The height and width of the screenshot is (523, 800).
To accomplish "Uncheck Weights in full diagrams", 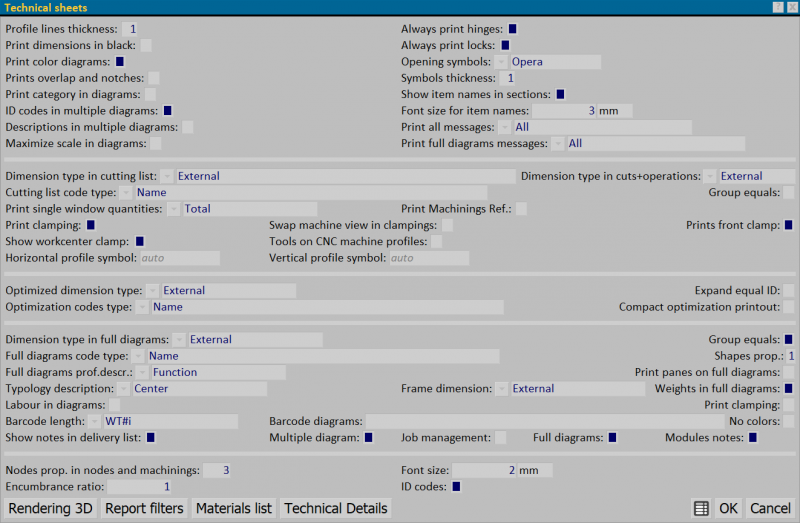I will click(x=788, y=388).
